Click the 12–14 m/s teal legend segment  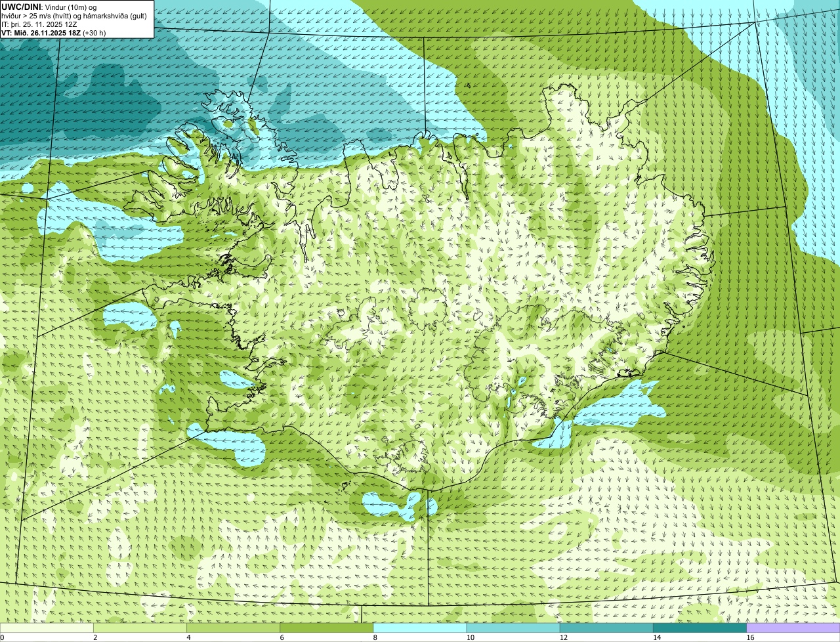pyautogui.click(x=606, y=628)
